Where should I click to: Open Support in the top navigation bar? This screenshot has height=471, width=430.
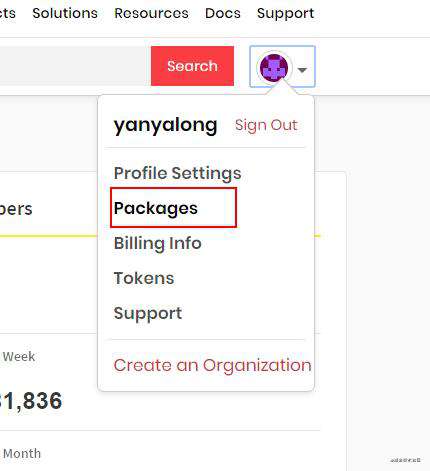click(x=285, y=14)
